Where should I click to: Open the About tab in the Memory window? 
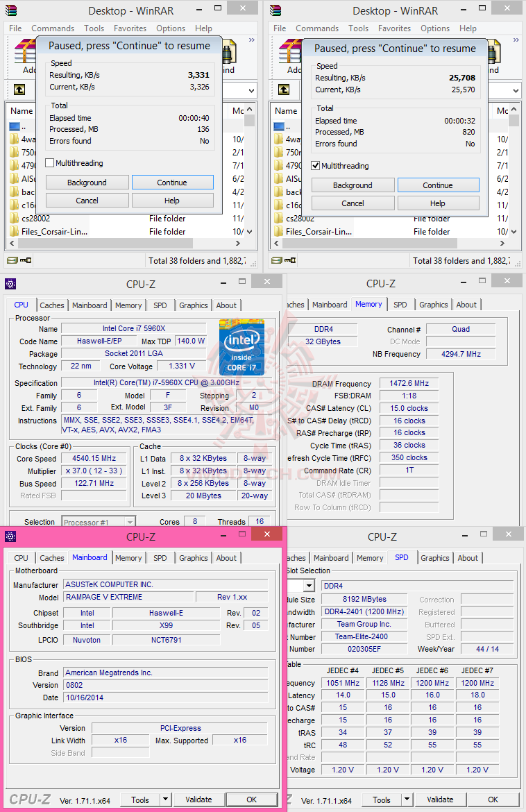coord(466,305)
